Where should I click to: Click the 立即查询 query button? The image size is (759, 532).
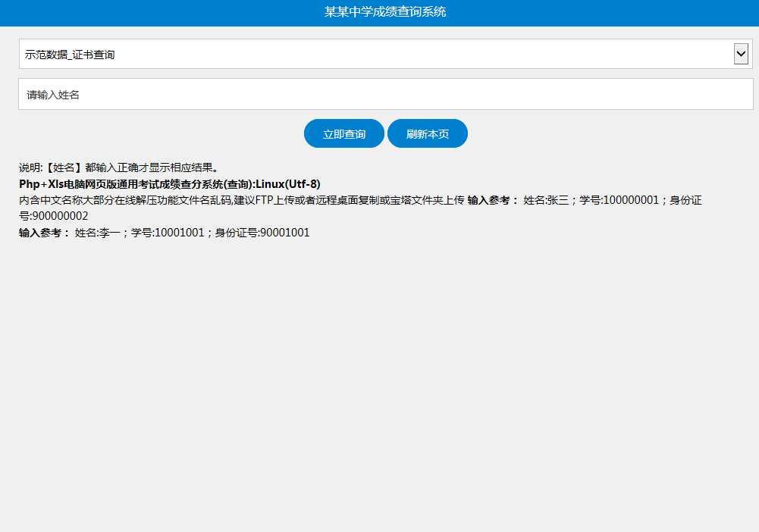(343, 133)
